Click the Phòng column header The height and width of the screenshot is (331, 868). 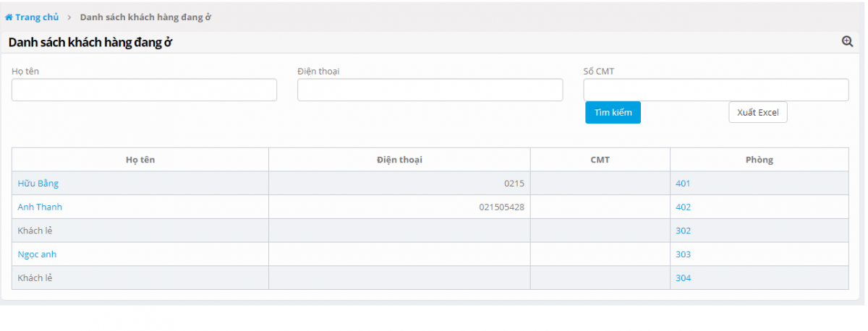click(x=759, y=160)
